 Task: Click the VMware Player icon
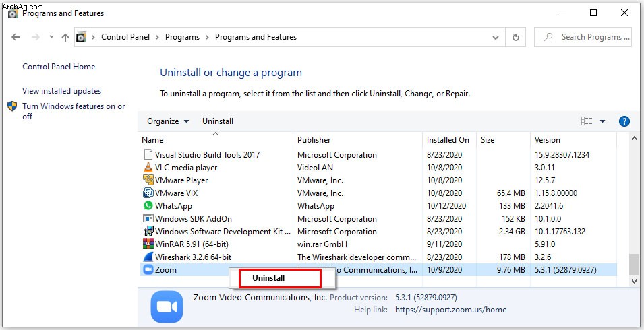pos(148,180)
